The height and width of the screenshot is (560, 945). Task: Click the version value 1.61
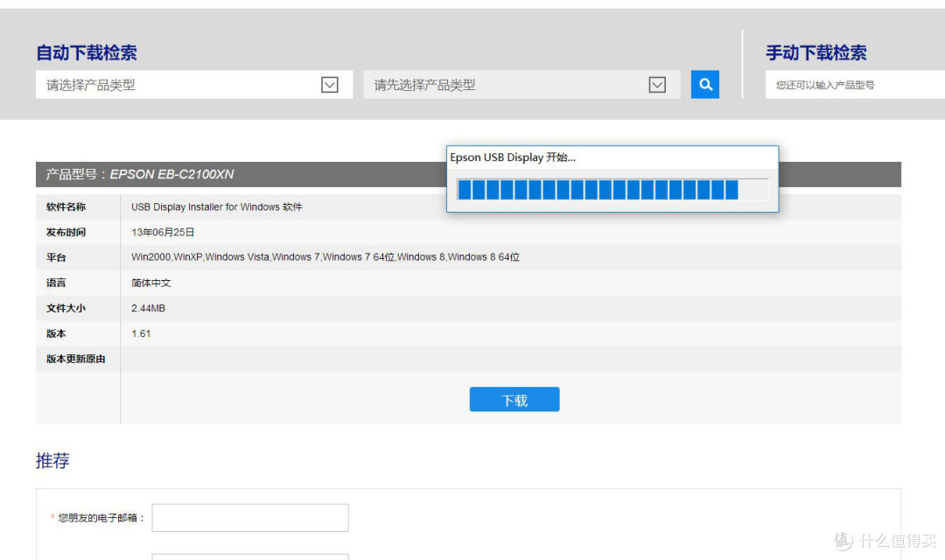coord(141,333)
